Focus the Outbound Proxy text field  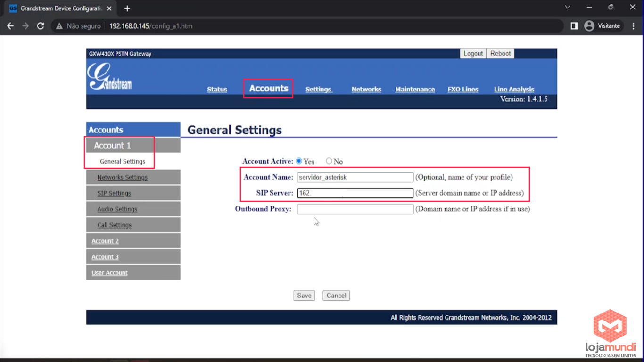point(355,209)
